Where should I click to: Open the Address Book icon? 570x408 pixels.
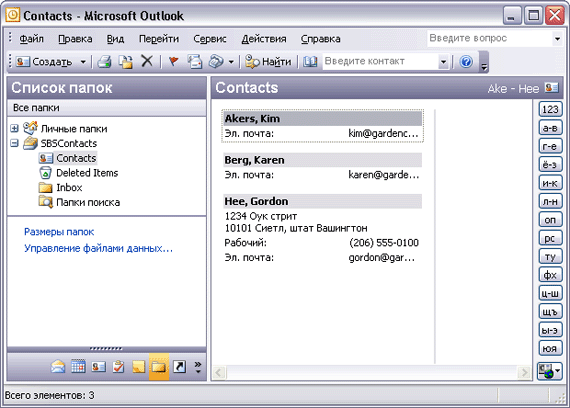[x=310, y=61]
